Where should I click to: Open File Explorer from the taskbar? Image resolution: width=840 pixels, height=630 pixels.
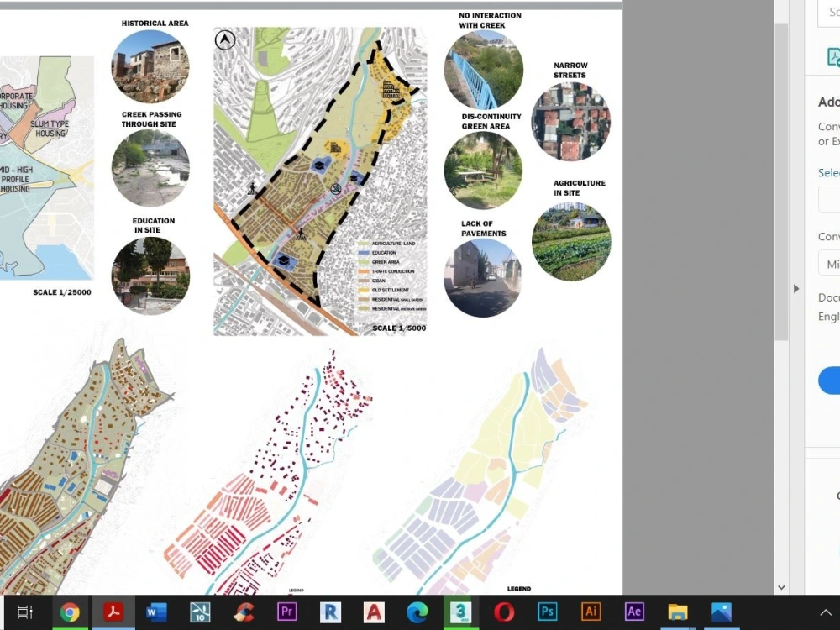pyautogui.click(x=678, y=612)
